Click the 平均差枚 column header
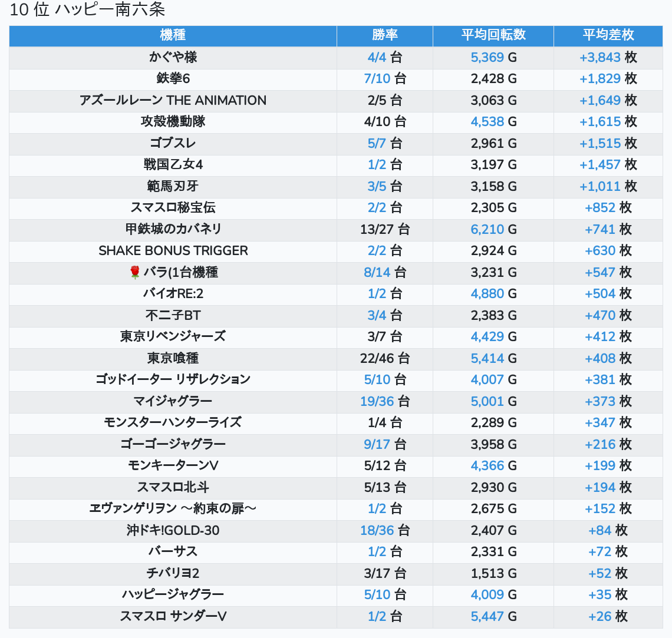This screenshot has height=638, width=672. [x=608, y=35]
